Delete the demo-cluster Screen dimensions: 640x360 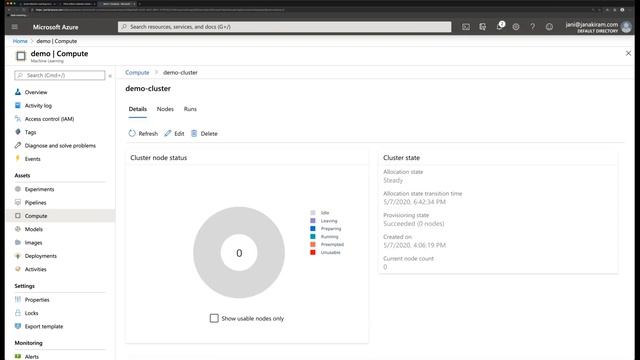(204, 133)
